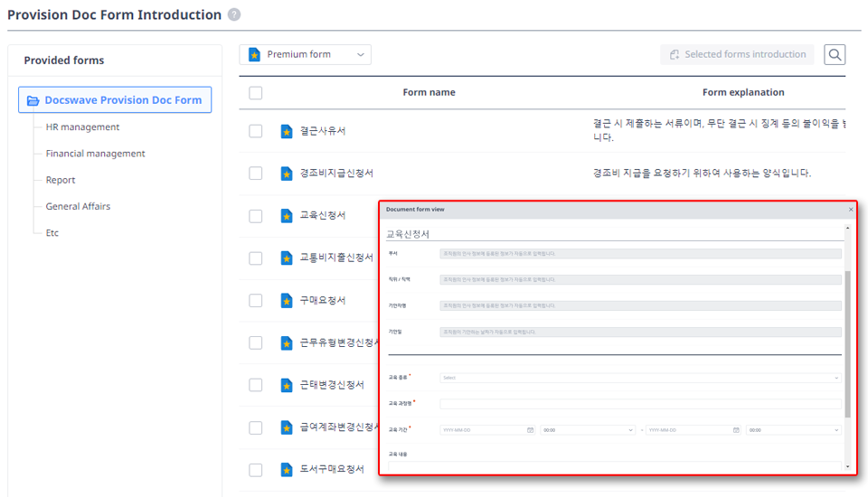This screenshot has height=497, width=868.
Task: Open the end date calendar icon in 교육 기간
Action: (736, 430)
